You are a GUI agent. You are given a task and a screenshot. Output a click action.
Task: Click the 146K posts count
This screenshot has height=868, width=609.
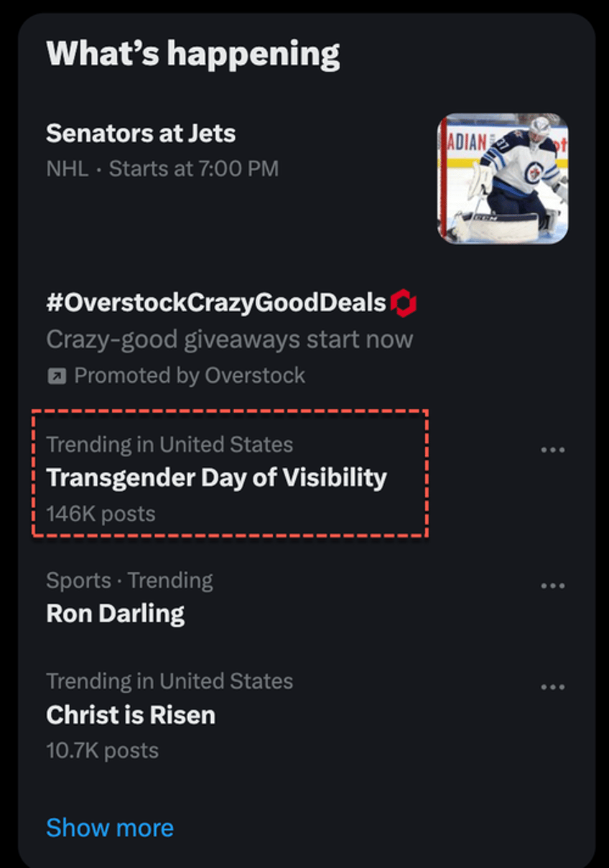101,514
